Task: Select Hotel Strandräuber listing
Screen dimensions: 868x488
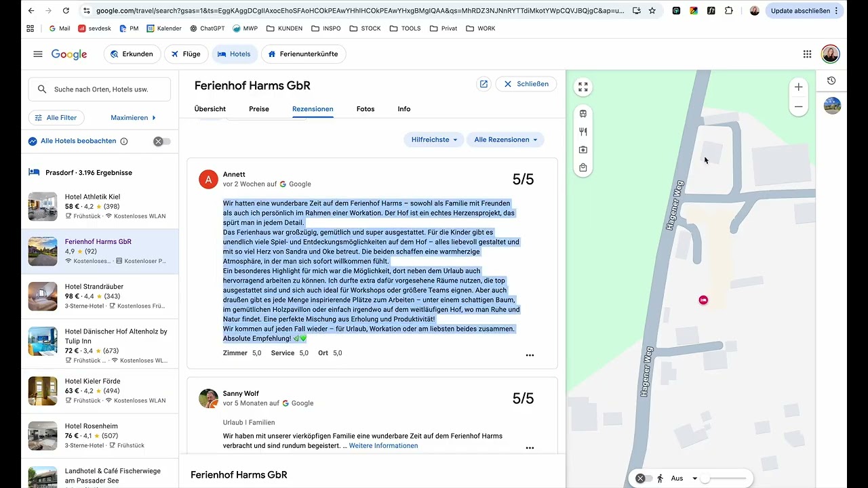Action: pos(100,296)
